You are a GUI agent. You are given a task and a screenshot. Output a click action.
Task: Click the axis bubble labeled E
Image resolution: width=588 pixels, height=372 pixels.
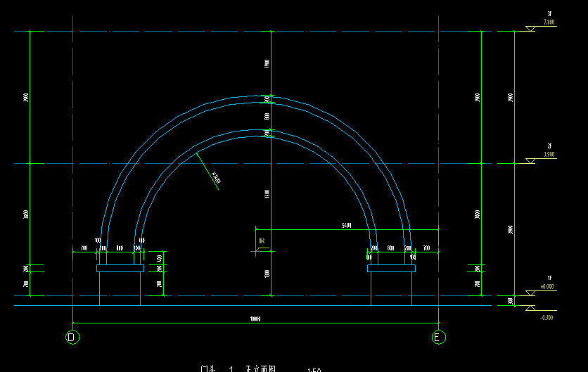click(439, 337)
